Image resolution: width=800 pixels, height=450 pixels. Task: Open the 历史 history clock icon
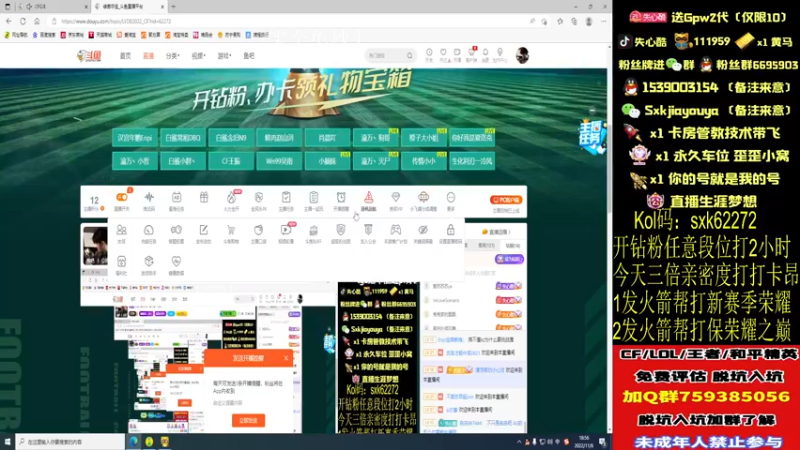point(429,55)
